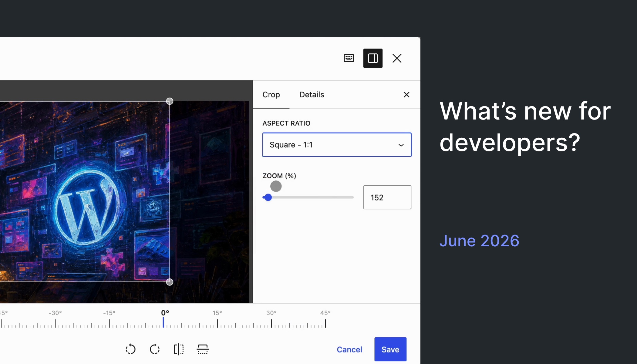Toggle the sidebar panel icon
The height and width of the screenshot is (364, 637).
(x=373, y=58)
